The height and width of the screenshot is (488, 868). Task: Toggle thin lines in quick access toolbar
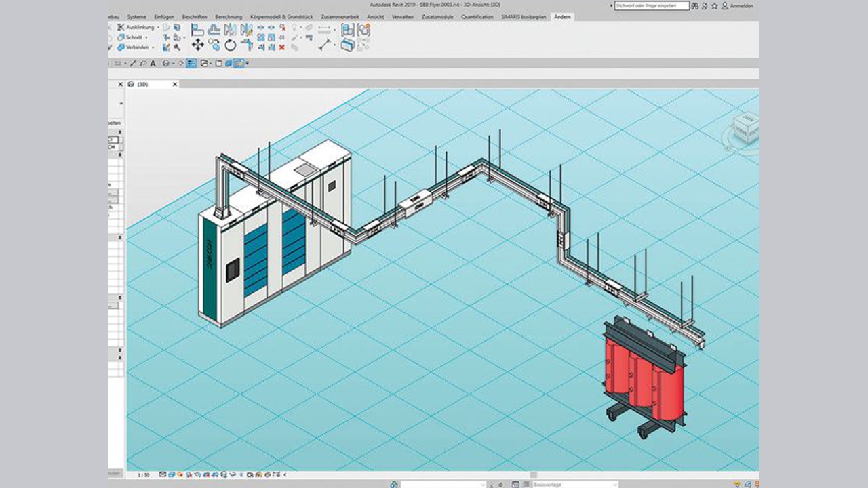point(191,64)
